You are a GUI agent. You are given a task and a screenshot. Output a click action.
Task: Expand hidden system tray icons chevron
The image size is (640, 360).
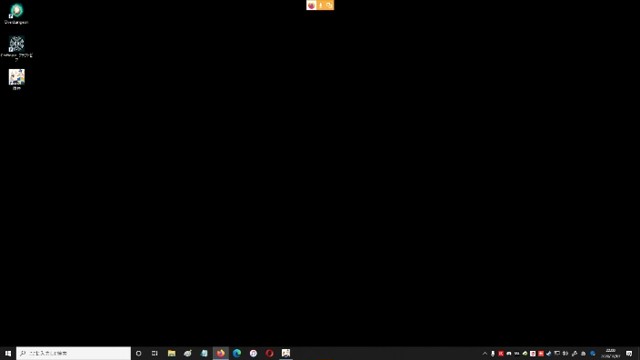[484, 354]
